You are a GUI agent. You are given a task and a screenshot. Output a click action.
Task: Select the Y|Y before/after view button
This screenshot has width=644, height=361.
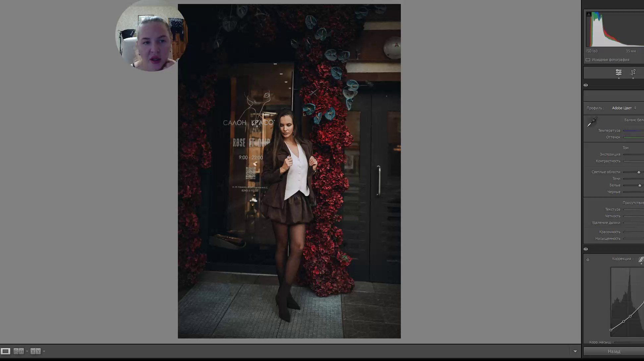coord(35,351)
